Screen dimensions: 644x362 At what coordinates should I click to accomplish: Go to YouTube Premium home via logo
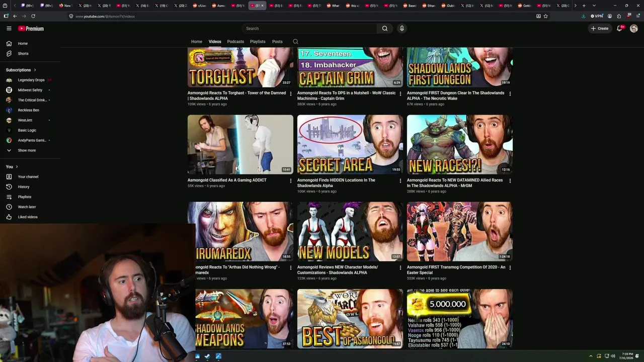point(31,29)
